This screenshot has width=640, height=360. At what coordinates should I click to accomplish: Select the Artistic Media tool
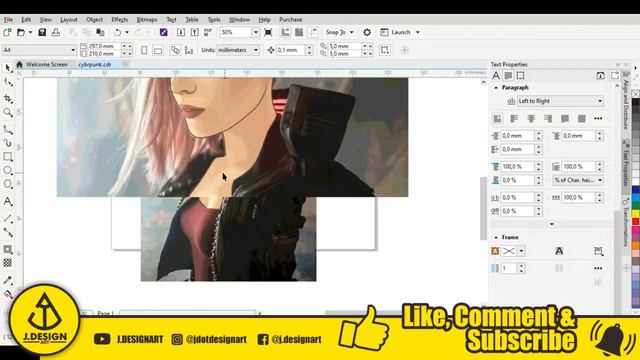(7, 143)
